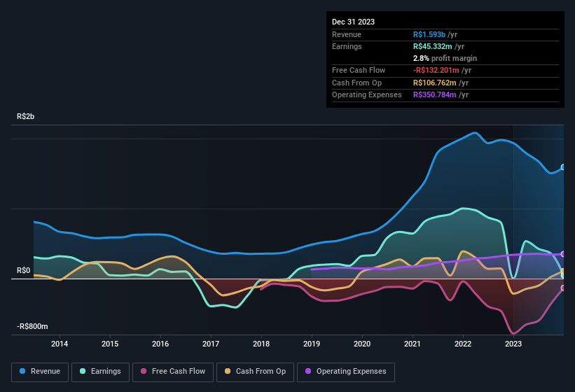Select the 2018 label on the time axis
Viewport: 575px width, 392px height.
[x=261, y=344]
